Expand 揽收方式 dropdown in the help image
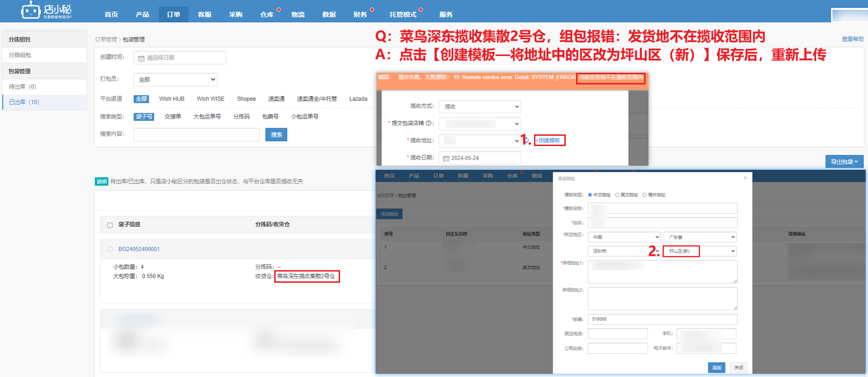The width and height of the screenshot is (868, 377). point(480,106)
